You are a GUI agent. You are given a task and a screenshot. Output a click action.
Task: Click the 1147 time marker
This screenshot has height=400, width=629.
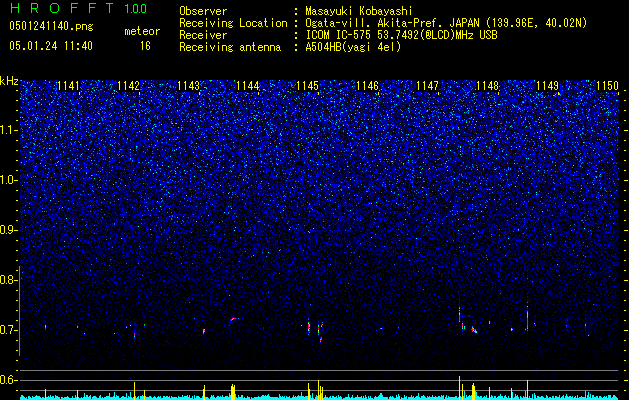428,86
